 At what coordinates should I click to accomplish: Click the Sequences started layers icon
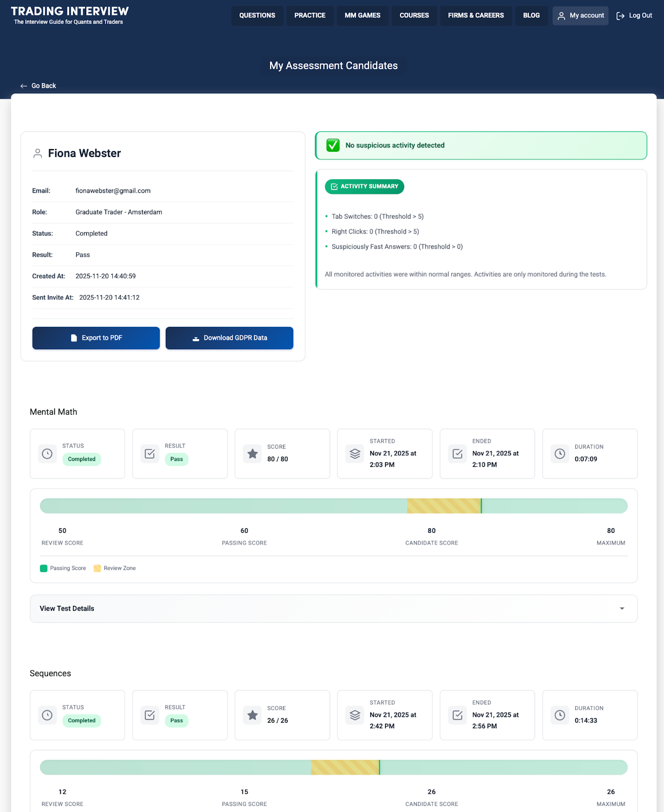(355, 715)
